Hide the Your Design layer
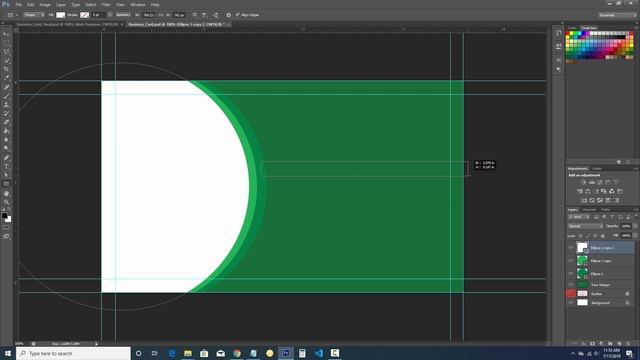The width and height of the screenshot is (640, 360). (x=571, y=284)
